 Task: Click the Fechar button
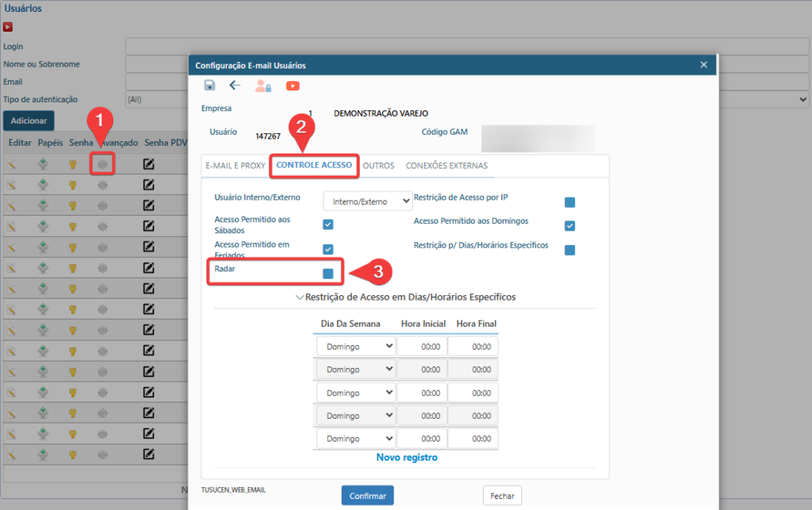(502, 496)
